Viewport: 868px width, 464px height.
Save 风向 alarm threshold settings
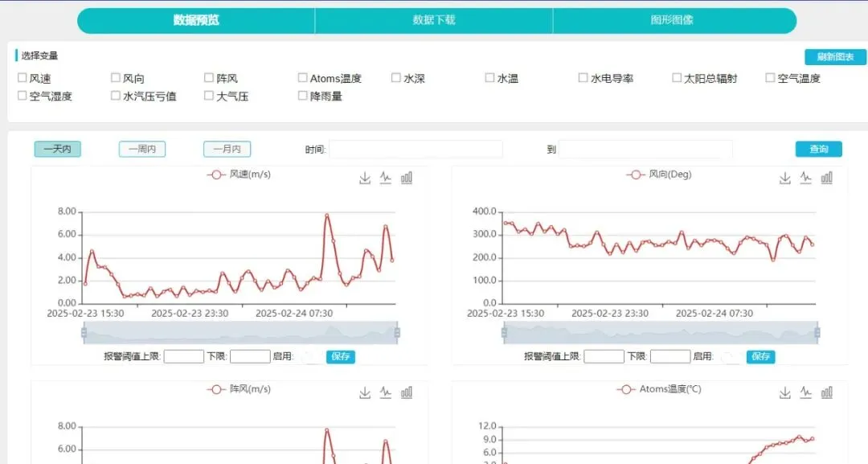click(x=760, y=356)
